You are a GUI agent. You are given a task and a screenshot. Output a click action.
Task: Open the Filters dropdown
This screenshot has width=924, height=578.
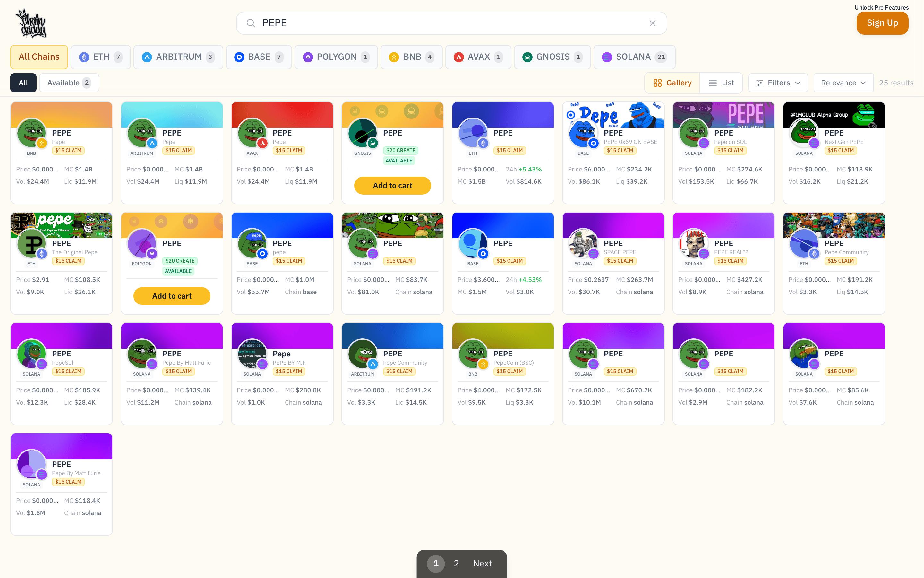click(778, 83)
